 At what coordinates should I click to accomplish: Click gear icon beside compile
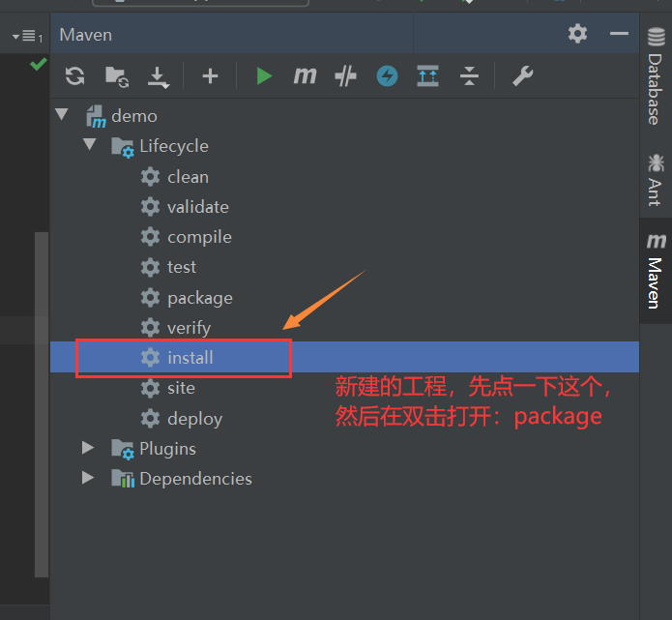point(150,237)
